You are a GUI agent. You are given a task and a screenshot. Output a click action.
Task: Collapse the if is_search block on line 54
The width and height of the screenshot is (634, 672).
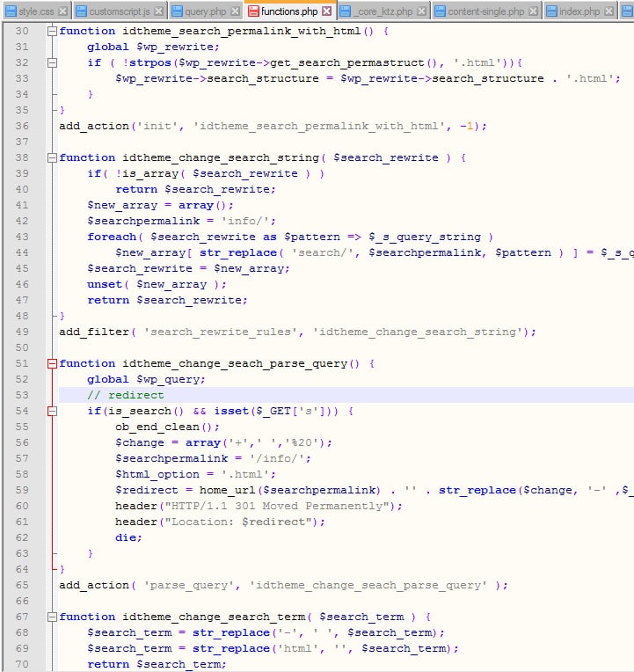click(x=52, y=412)
